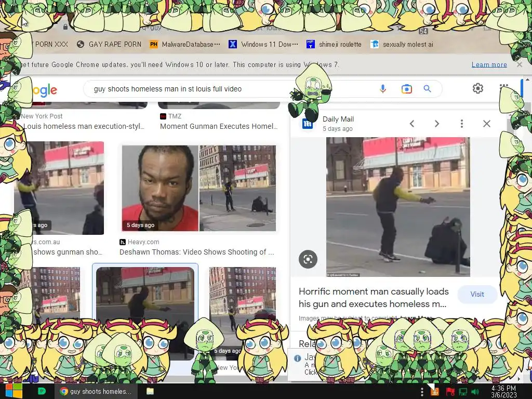Click the voice search microphone icon

[383, 89]
